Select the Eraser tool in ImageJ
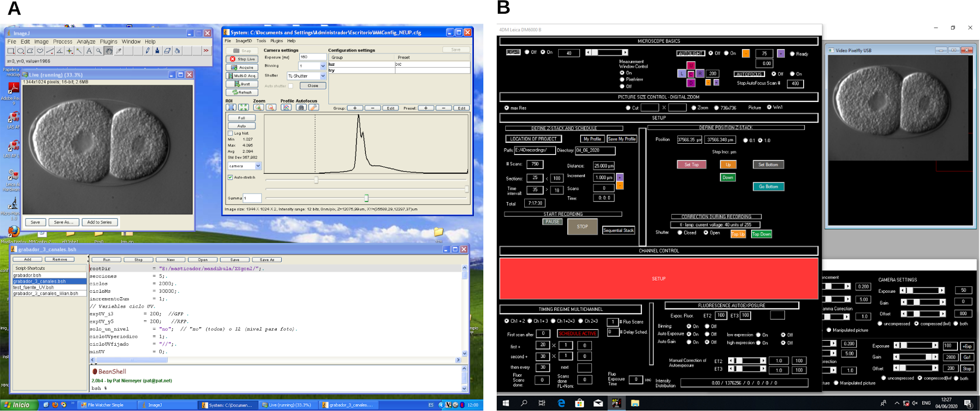 [167, 51]
